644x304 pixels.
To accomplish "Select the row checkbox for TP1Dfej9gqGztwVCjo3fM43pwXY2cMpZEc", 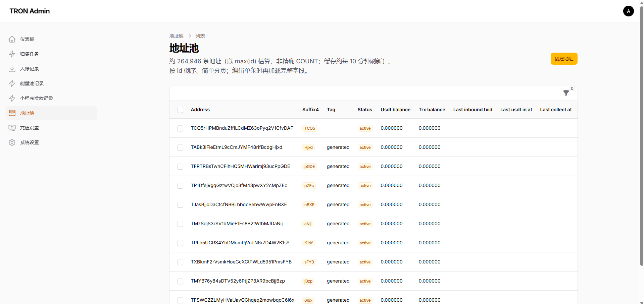I will pyautogui.click(x=180, y=186).
